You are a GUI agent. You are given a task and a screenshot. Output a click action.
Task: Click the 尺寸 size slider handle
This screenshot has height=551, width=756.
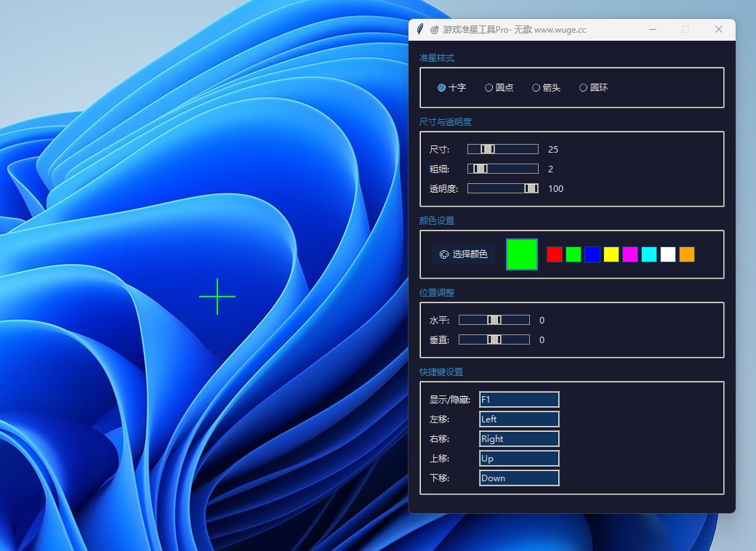(x=488, y=149)
